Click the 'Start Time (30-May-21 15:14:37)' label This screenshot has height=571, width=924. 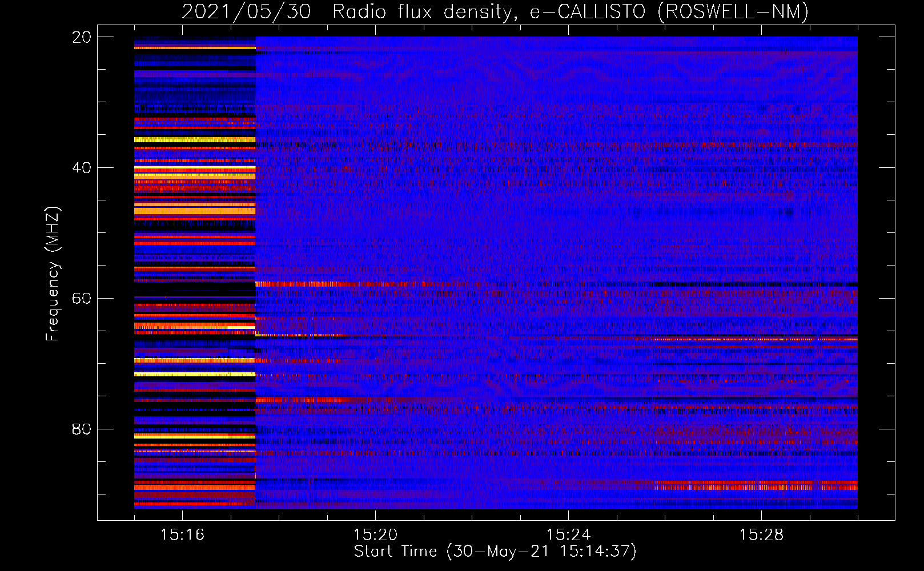495,552
